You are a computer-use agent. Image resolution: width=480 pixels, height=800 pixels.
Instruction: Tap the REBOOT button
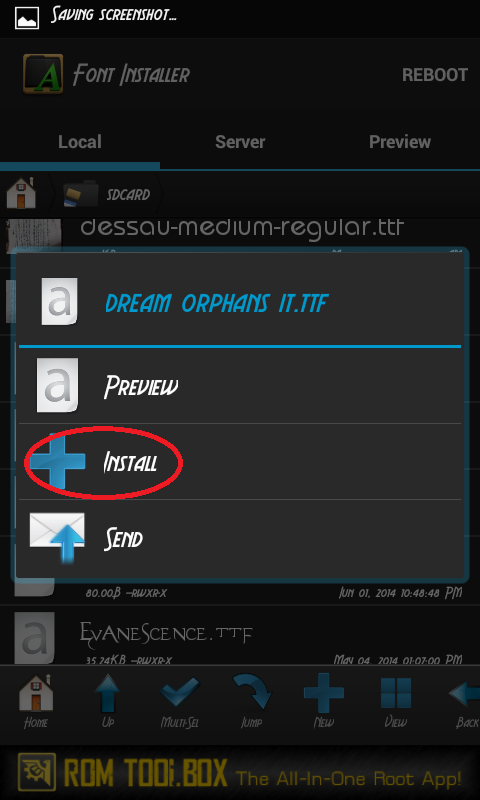point(435,75)
